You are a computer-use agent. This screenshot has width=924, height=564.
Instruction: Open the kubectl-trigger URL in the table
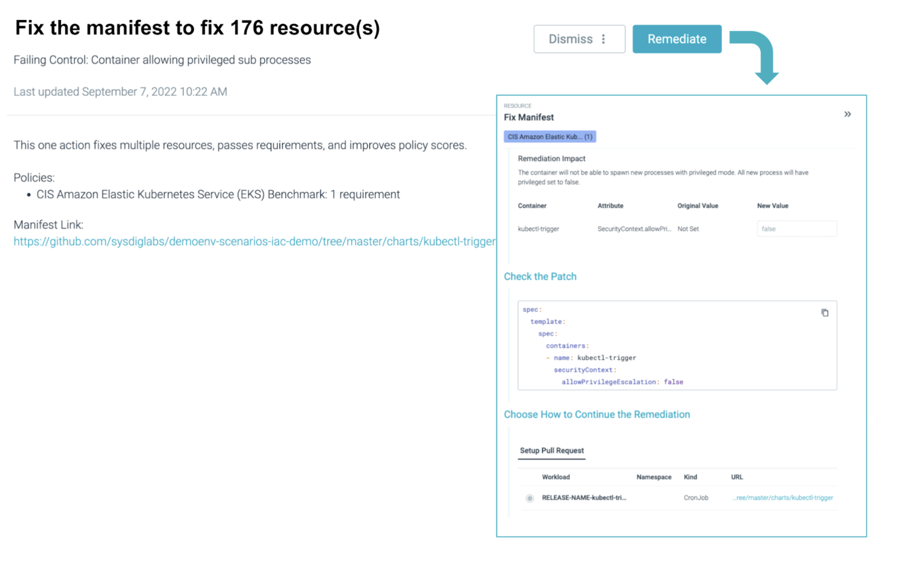[782, 497]
